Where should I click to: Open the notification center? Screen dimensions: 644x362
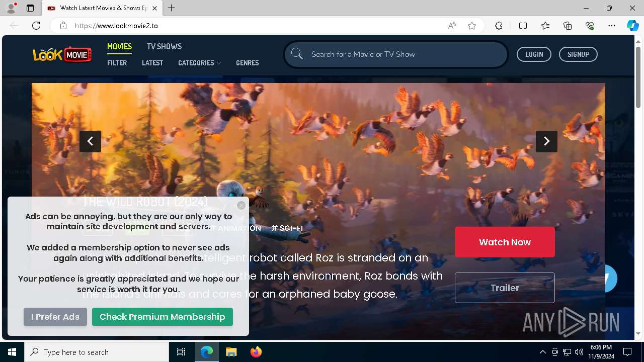pos(627,352)
